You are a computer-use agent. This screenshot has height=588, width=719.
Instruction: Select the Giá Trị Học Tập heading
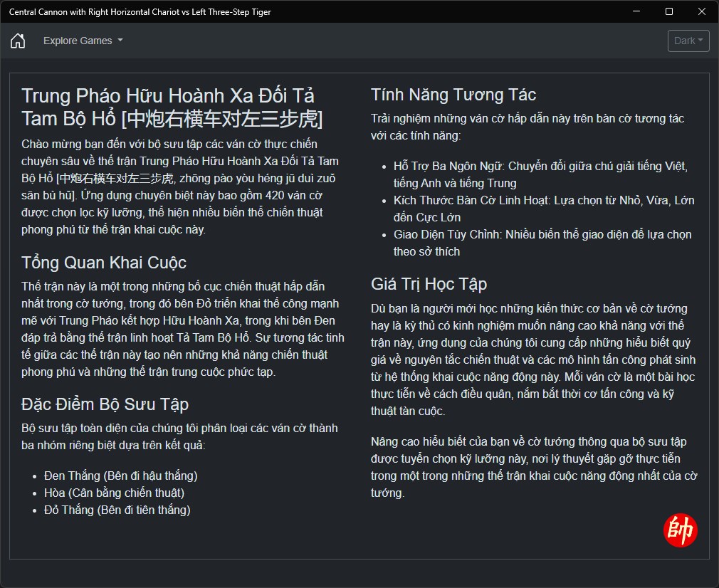pos(429,284)
